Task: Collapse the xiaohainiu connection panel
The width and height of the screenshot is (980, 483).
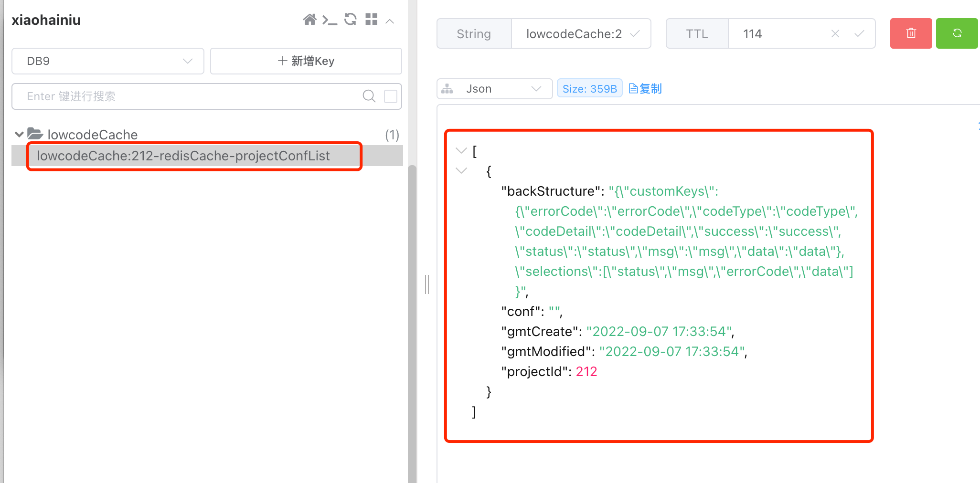Action: [390, 21]
